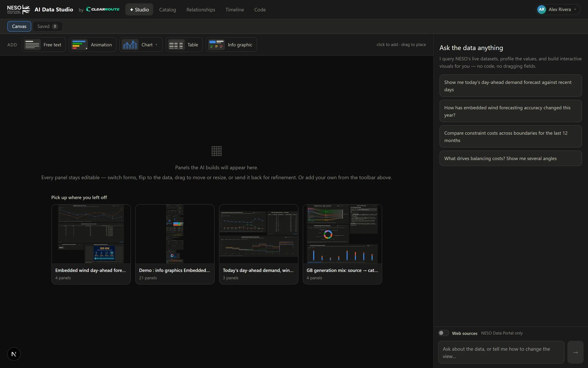Toggle the Web sources switch
This screenshot has height=368, width=588.
443,333
